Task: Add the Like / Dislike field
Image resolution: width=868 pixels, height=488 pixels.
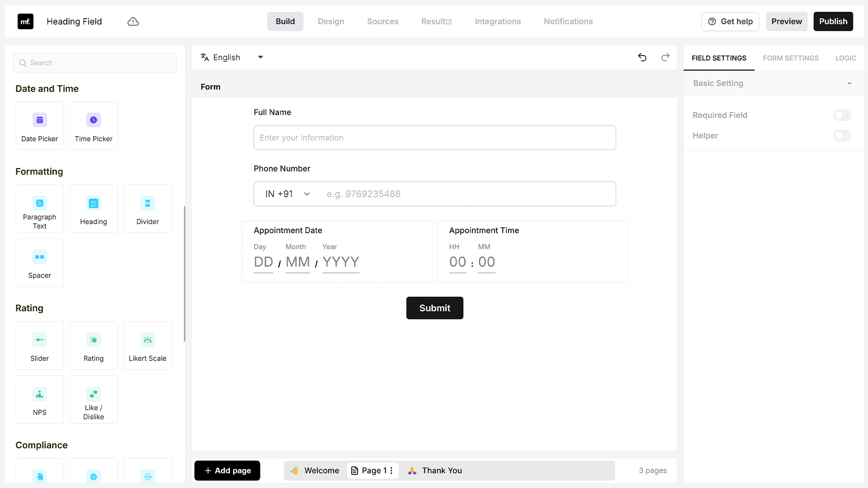Action: [94, 399]
